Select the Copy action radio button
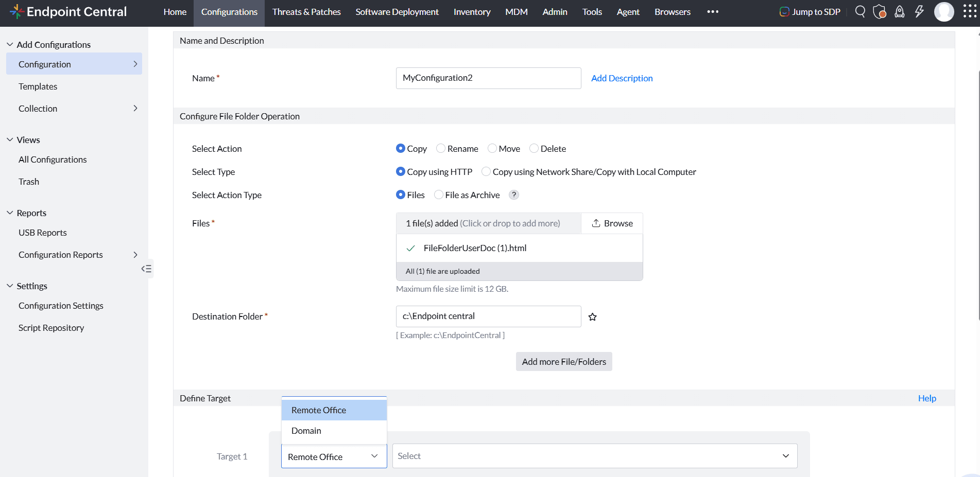This screenshot has height=477, width=980. click(x=401, y=148)
